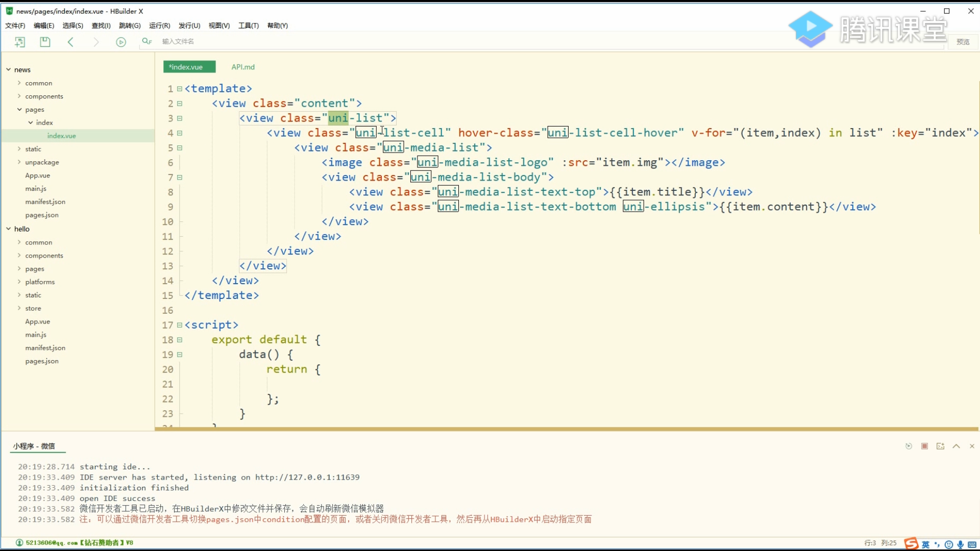The height and width of the screenshot is (551, 980).
Task: Switch to the API.md tab
Action: pyautogui.click(x=243, y=67)
